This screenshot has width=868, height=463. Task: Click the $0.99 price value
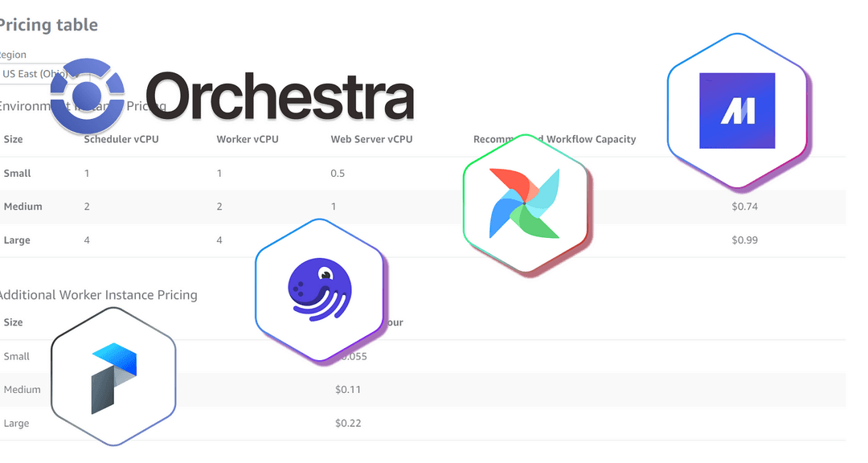coord(744,240)
